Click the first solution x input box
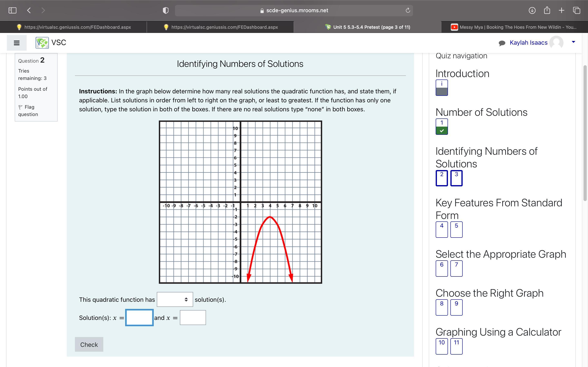The width and height of the screenshot is (588, 367). click(x=139, y=317)
